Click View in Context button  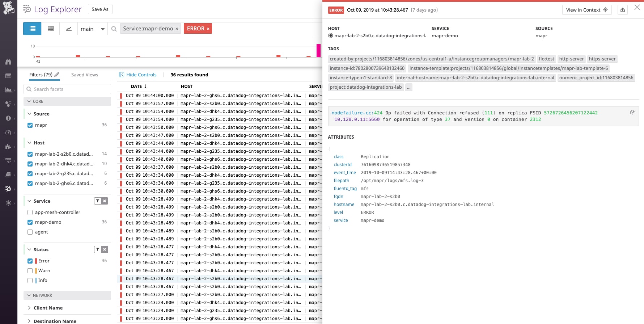tap(586, 10)
